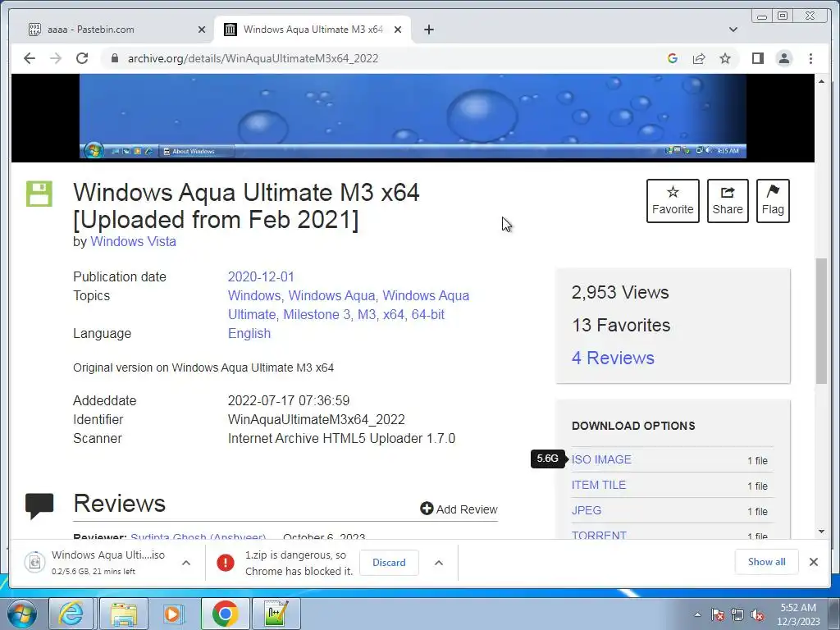Click the muted volume tray icon
This screenshot has width=840, height=630.
pos(757,615)
